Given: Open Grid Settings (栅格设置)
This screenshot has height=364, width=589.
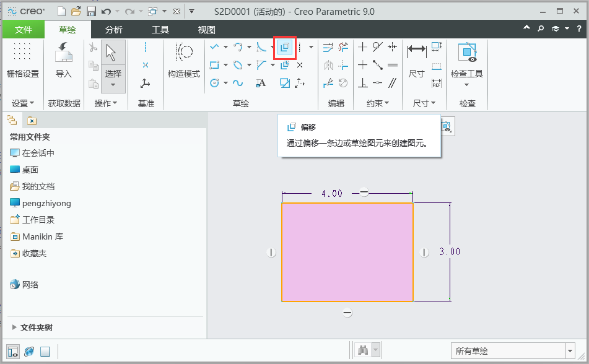Looking at the screenshot, I should [23, 61].
